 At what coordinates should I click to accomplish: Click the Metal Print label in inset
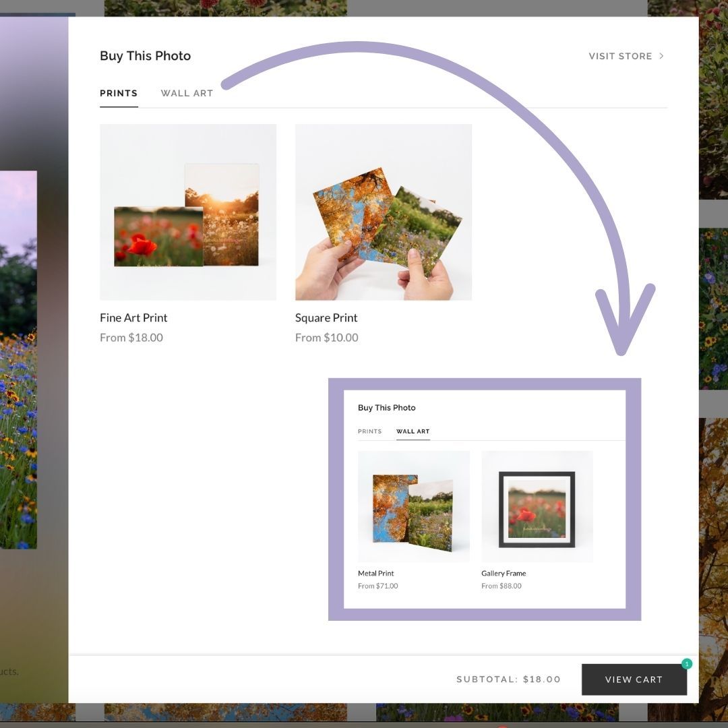click(375, 574)
